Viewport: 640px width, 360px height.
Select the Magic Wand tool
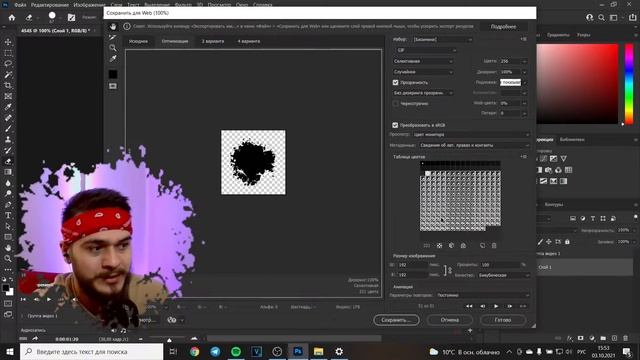pos(8,75)
